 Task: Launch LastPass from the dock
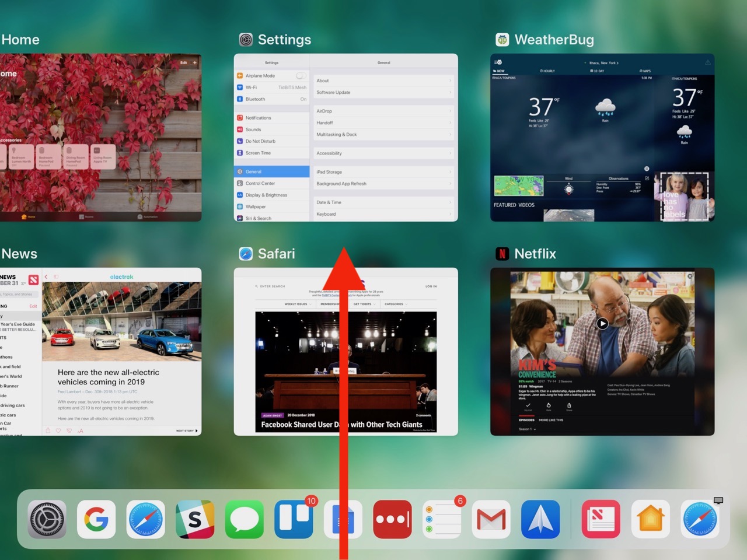pyautogui.click(x=393, y=519)
